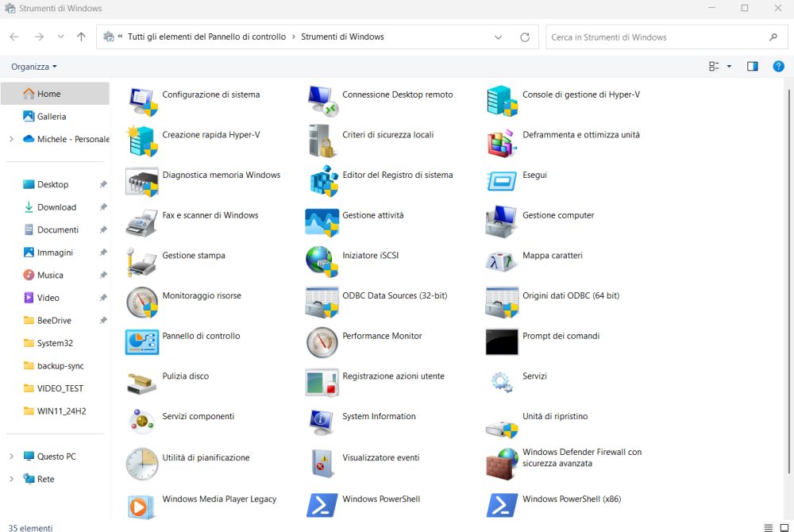Select Utilità di pianificazione clock icon

[x=142, y=464]
